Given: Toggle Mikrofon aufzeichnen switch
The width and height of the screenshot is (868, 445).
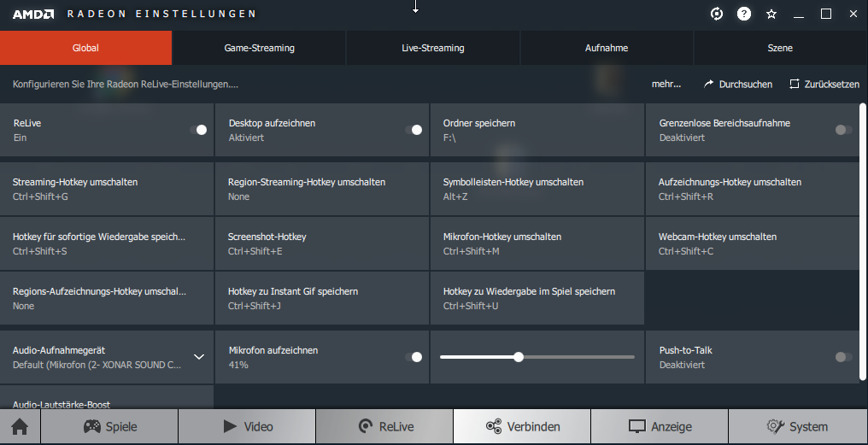Looking at the screenshot, I should coord(413,357).
